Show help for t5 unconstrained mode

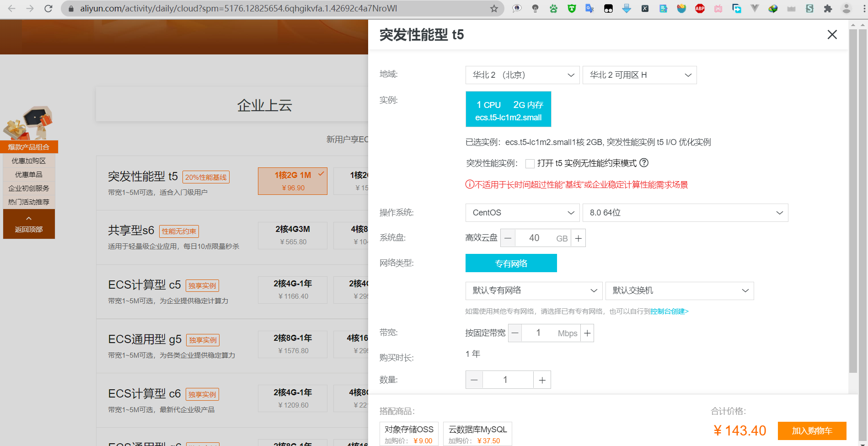[x=644, y=163]
